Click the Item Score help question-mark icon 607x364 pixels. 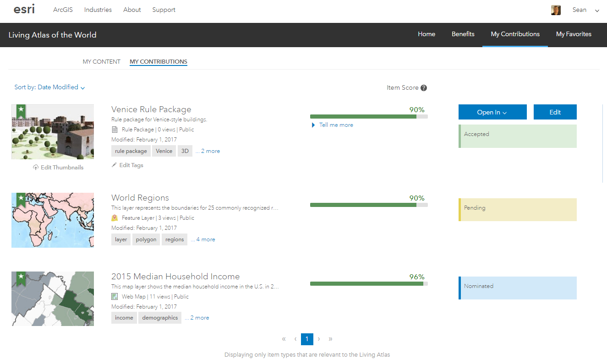tap(424, 88)
